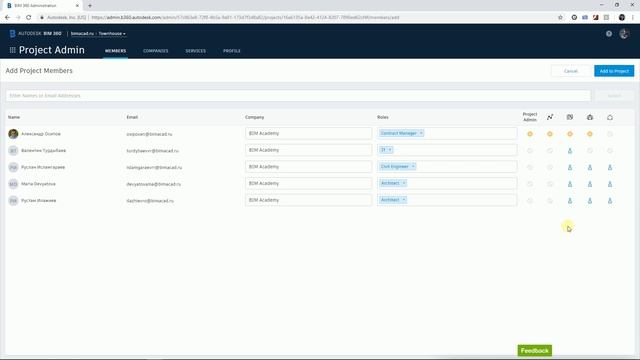This screenshot has width=640, height=360.
Task: Toggle document service access for Валентин Турдыбаев
Action: 570,151
